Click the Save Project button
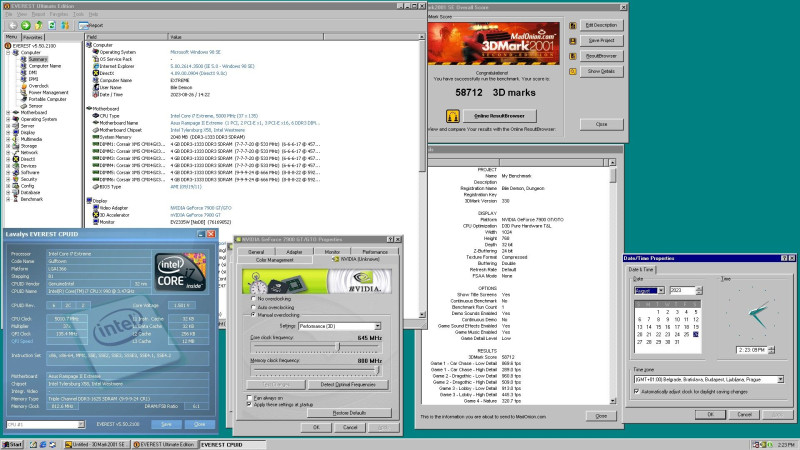 click(602, 40)
